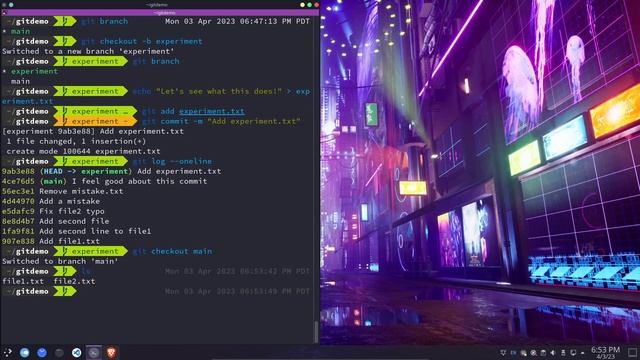Click the orange experiment branch prompt segment
640x360 pixels.
(x=96, y=121)
